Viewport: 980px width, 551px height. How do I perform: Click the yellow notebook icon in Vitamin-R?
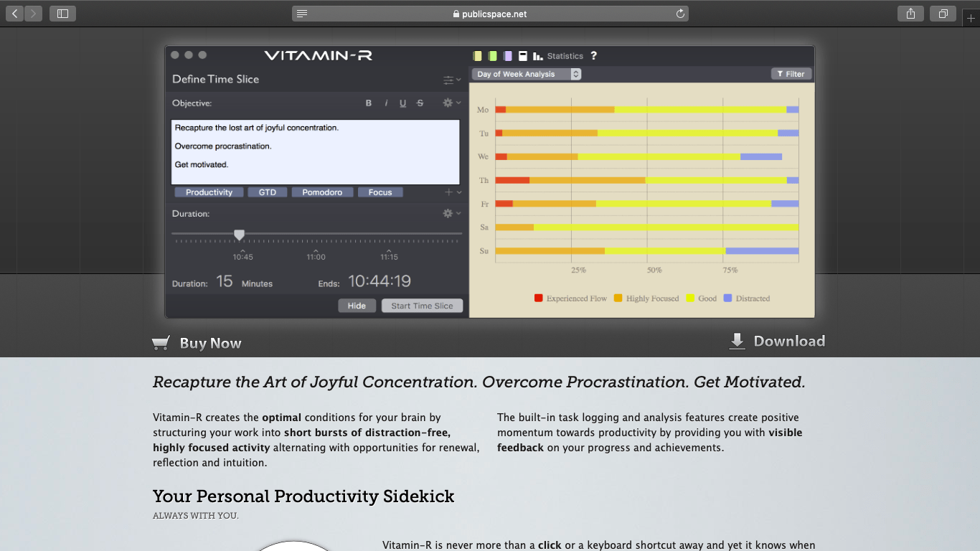tap(478, 56)
